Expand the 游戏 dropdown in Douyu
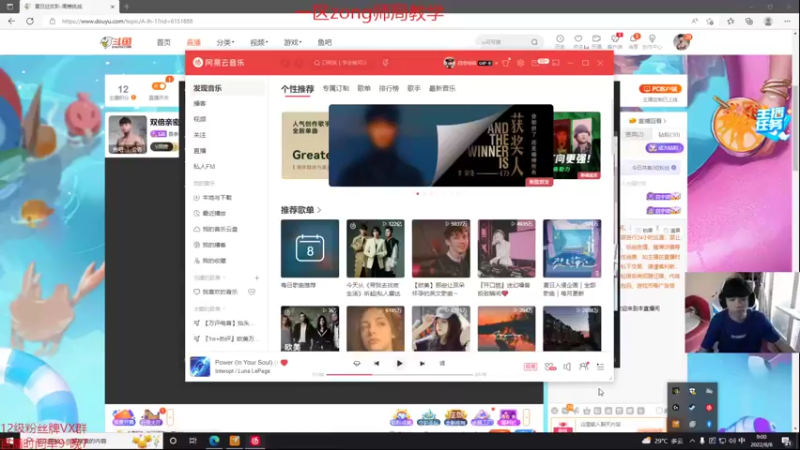800x450 pixels. [292, 42]
